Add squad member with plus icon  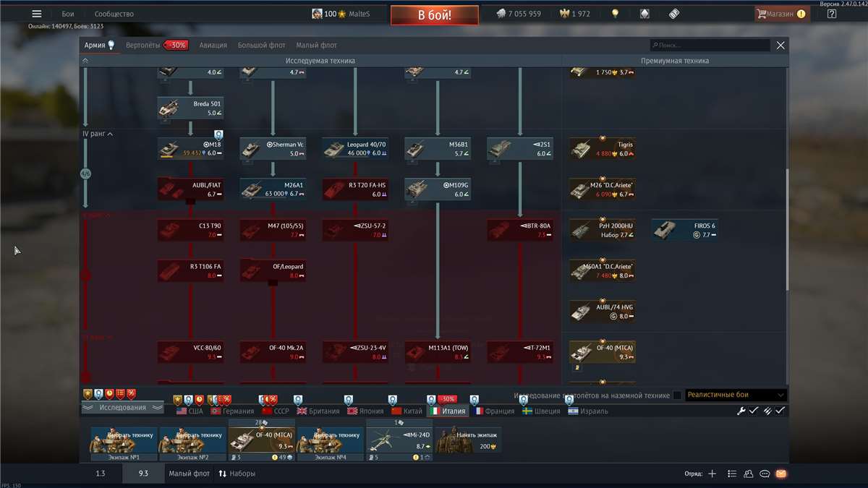tap(712, 474)
